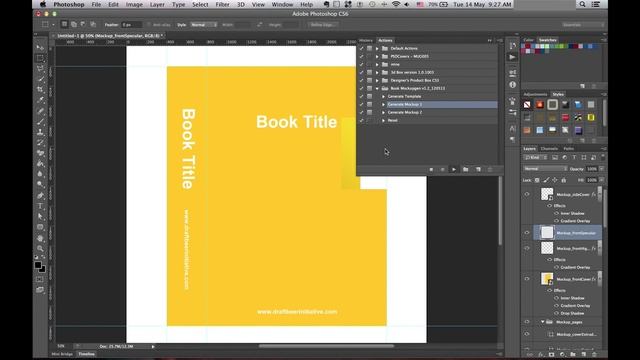Toggle the Generate Mockup 2 checkmark

[x=361, y=112]
